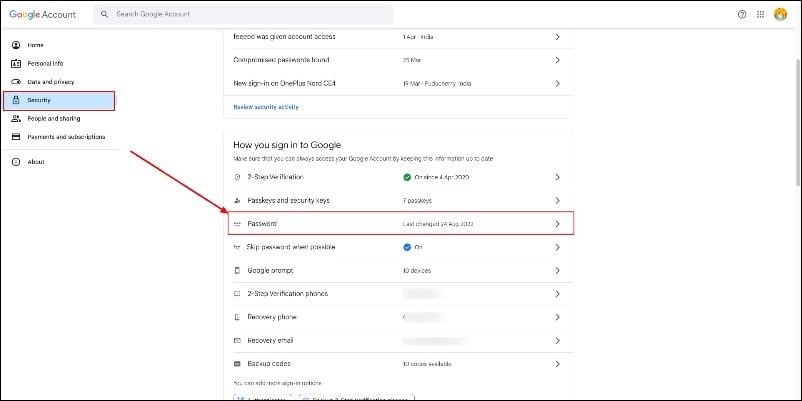Open the profile avatar account menu
Viewport: 802px width, 401px height.
pyautogui.click(x=781, y=14)
